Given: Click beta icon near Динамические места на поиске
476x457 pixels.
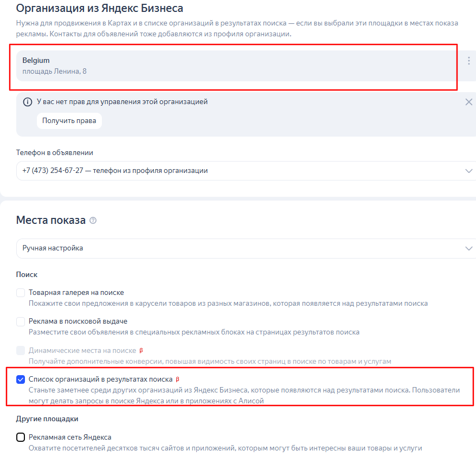Looking at the screenshot, I should pyautogui.click(x=141, y=350).
